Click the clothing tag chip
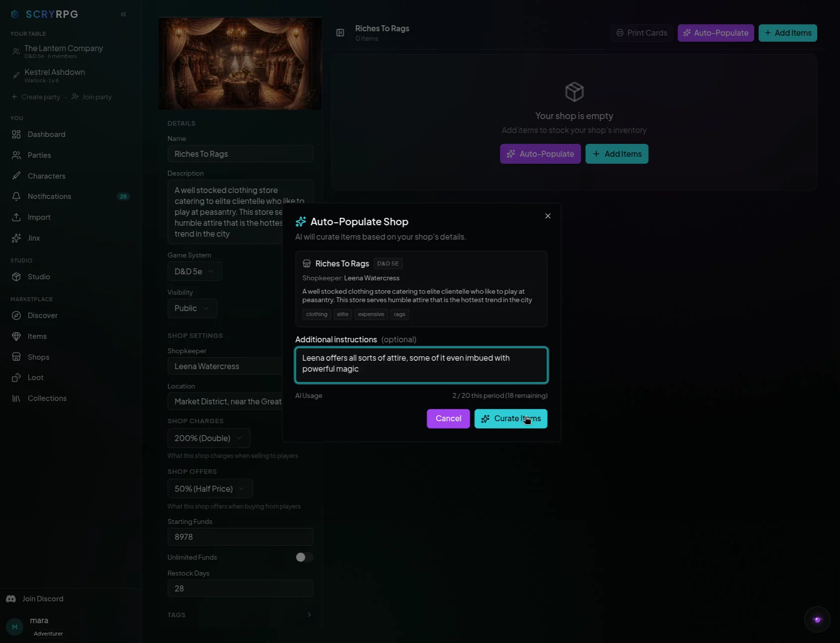840x643 pixels. tap(317, 314)
